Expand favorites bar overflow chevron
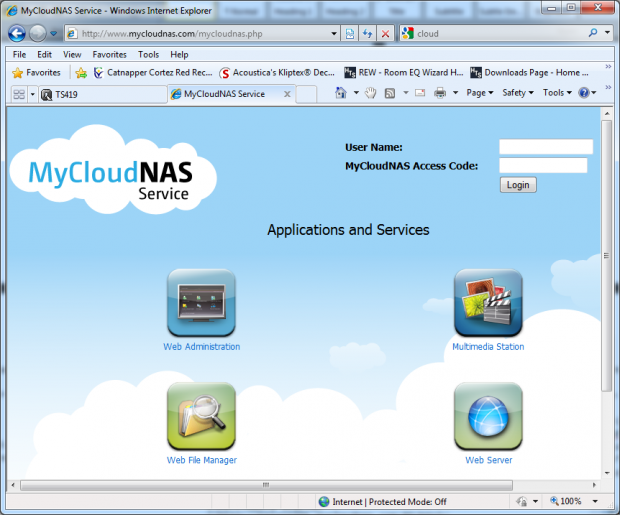Image resolution: width=620 pixels, height=515 pixels. pyautogui.click(x=608, y=66)
